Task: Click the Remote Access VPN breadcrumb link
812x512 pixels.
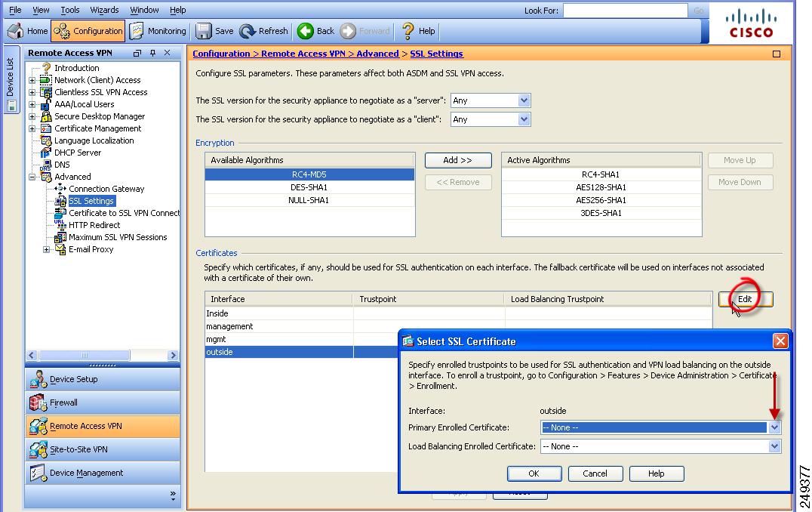Action: (x=303, y=54)
